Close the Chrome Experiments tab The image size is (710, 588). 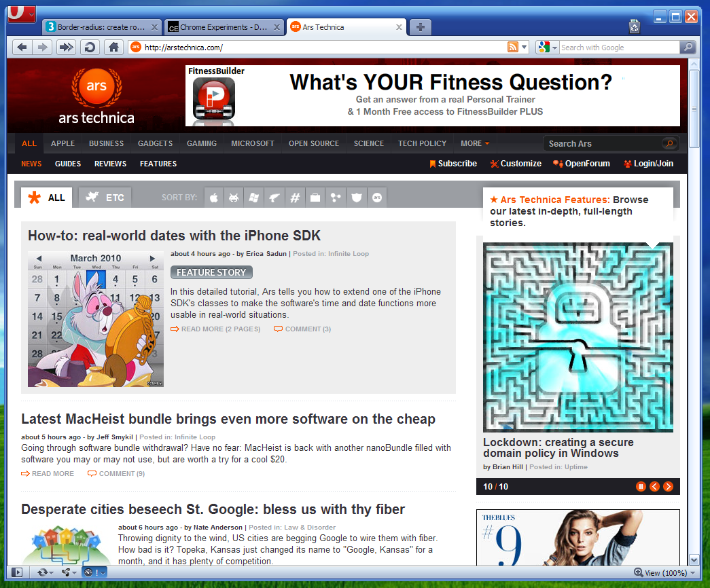click(x=277, y=27)
